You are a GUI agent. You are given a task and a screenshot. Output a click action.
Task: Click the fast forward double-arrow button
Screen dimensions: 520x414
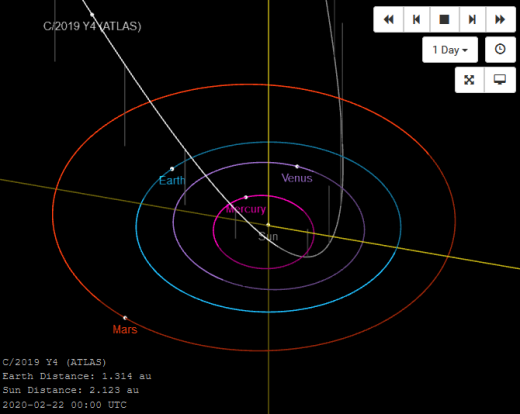pyautogui.click(x=500, y=19)
